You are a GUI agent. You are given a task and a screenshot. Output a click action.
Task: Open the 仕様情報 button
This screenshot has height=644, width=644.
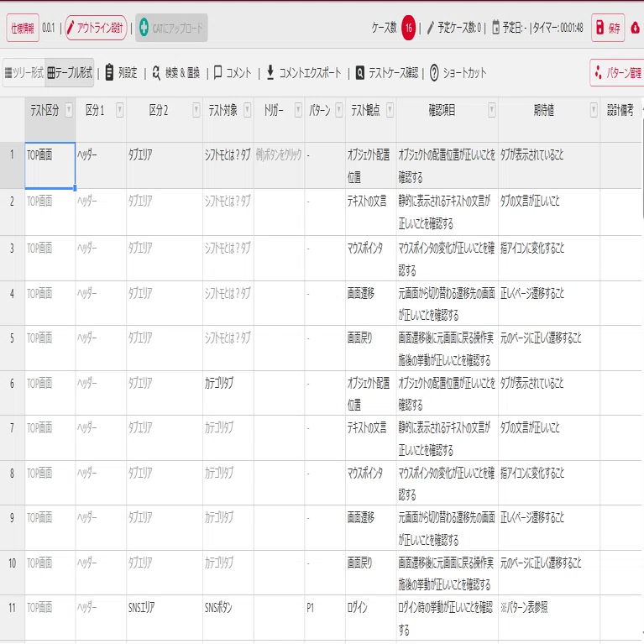pyautogui.click(x=23, y=28)
